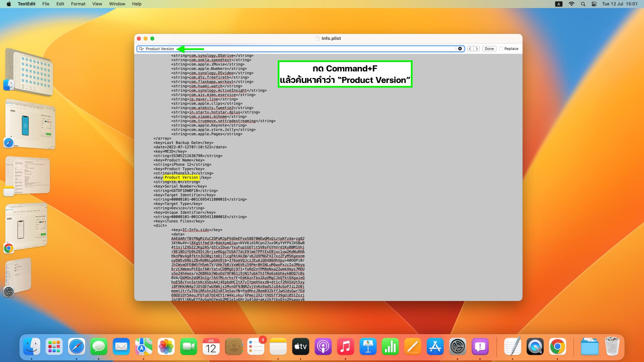The height and width of the screenshot is (362, 644).
Task: Click the Info.plist document proxy icon
Action: (317, 38)
